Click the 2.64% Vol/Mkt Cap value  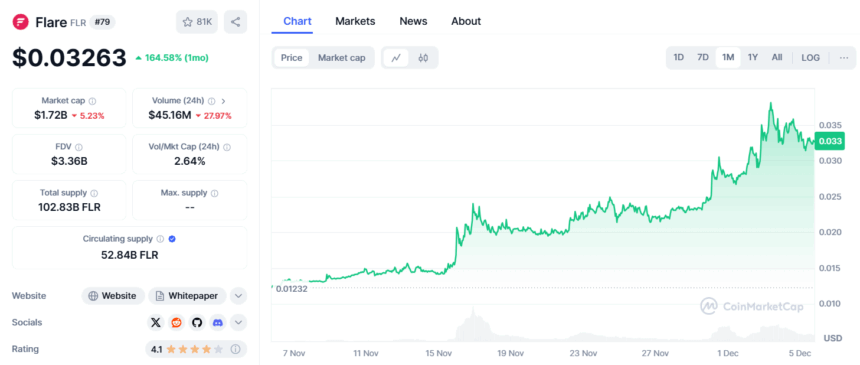190,161
